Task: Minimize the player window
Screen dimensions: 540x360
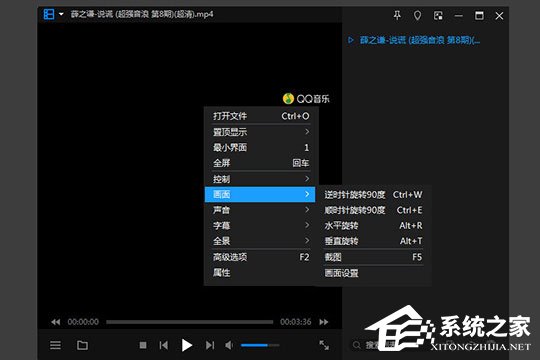Action: coord(458,16)
